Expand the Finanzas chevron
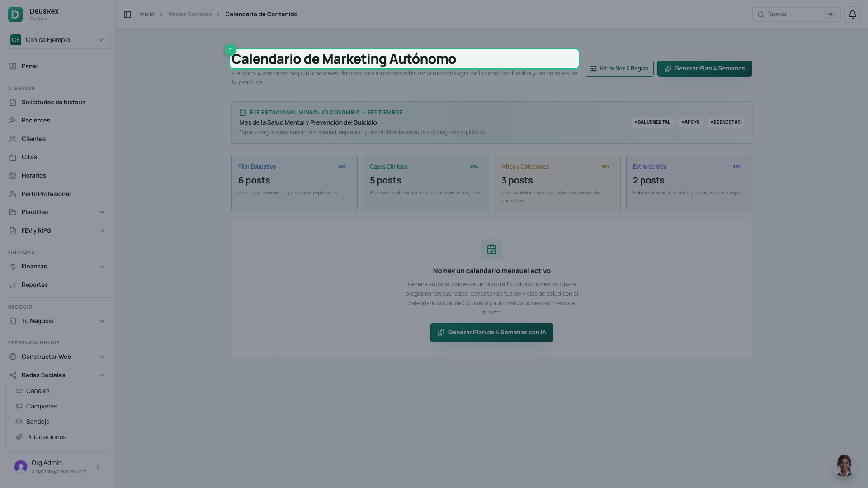The width and height of the screenshot is (868, 488). click(x=102, y=267)
